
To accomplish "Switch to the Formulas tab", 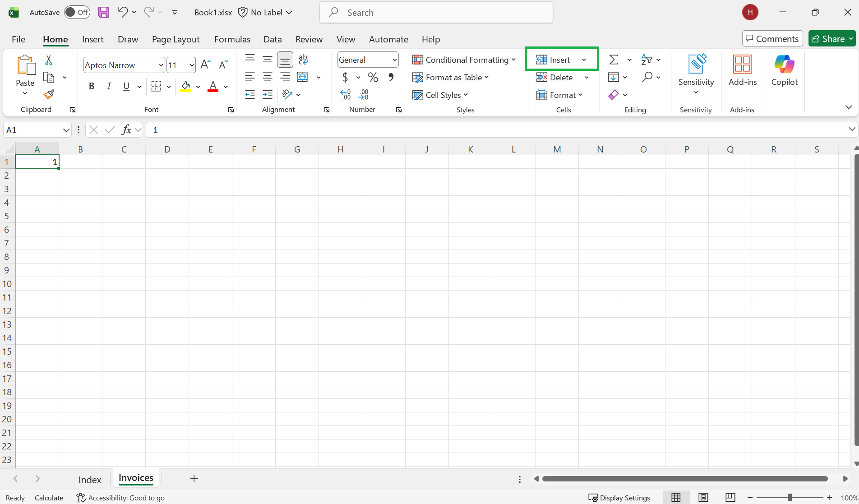I will (x=232, y=39).
